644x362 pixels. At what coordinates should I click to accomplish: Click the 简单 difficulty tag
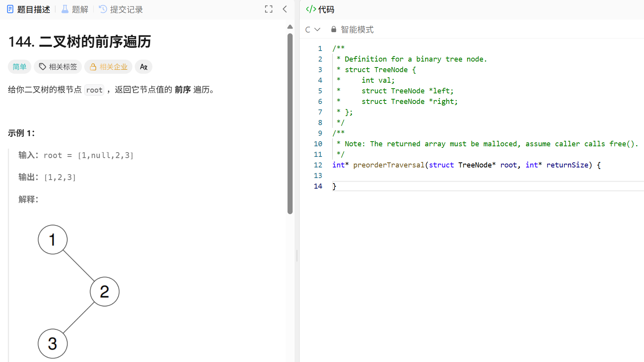20,67
